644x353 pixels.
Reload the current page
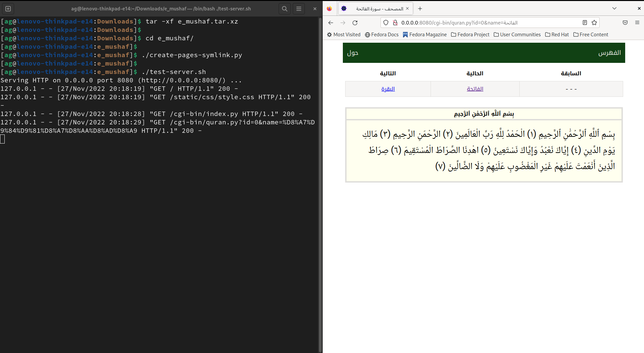point(355,23)
